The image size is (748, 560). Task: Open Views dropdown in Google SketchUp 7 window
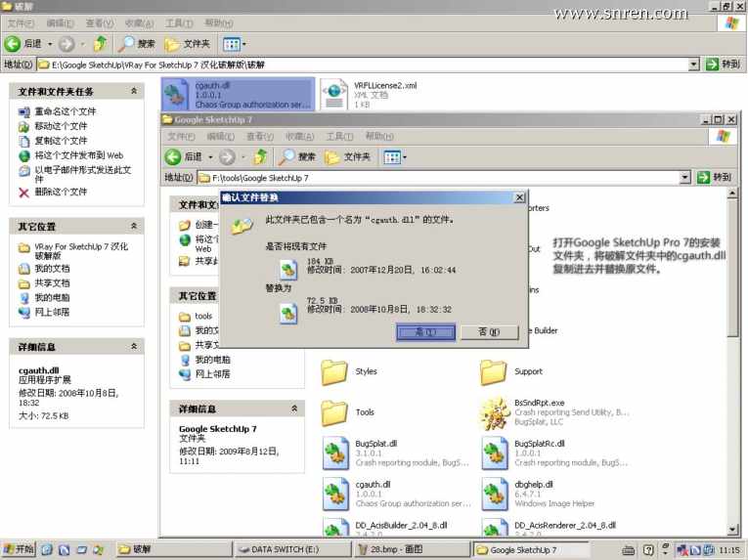click(x=394, y=157)
